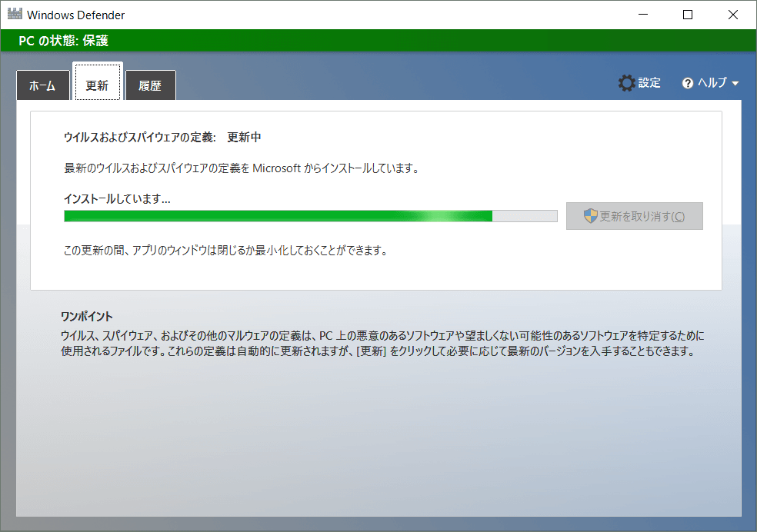Switch to the 履歴 tab

(x=150, y=86)
